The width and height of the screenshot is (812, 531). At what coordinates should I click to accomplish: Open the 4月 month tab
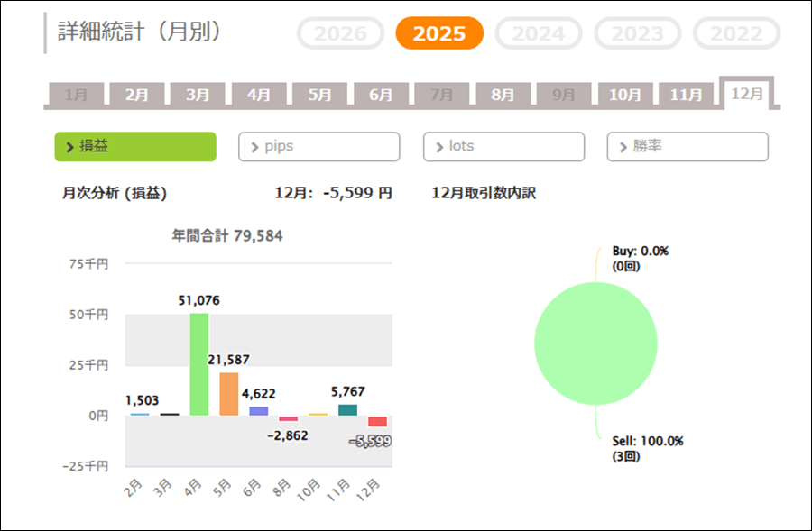coord(259,95)
